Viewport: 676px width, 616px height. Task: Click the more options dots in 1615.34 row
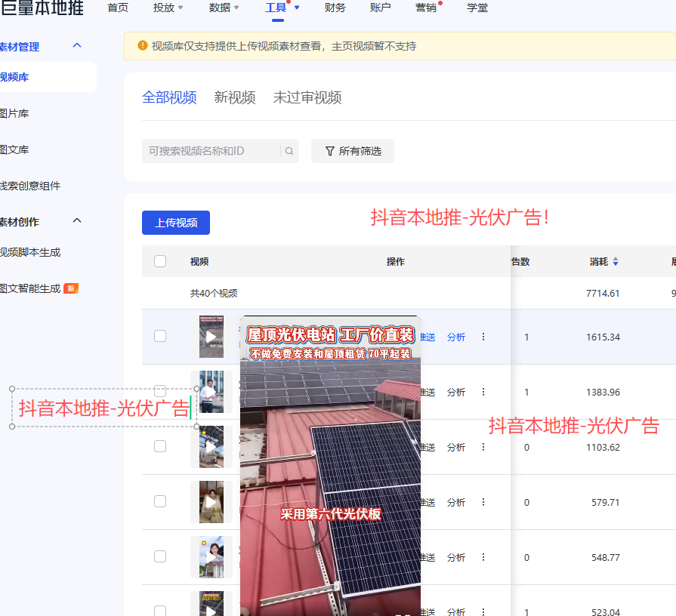click(x=483, y=337)
